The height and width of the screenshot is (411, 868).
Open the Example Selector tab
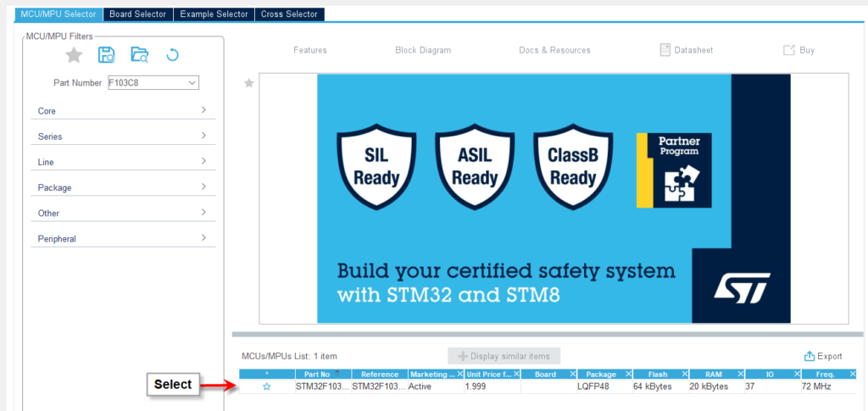[214, 14]
